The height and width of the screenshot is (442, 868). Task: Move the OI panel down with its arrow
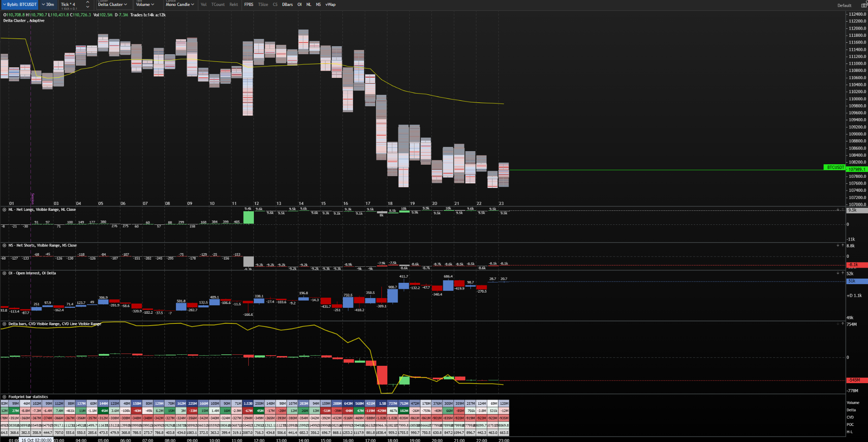pyautogui.click(x=837, y=273)
